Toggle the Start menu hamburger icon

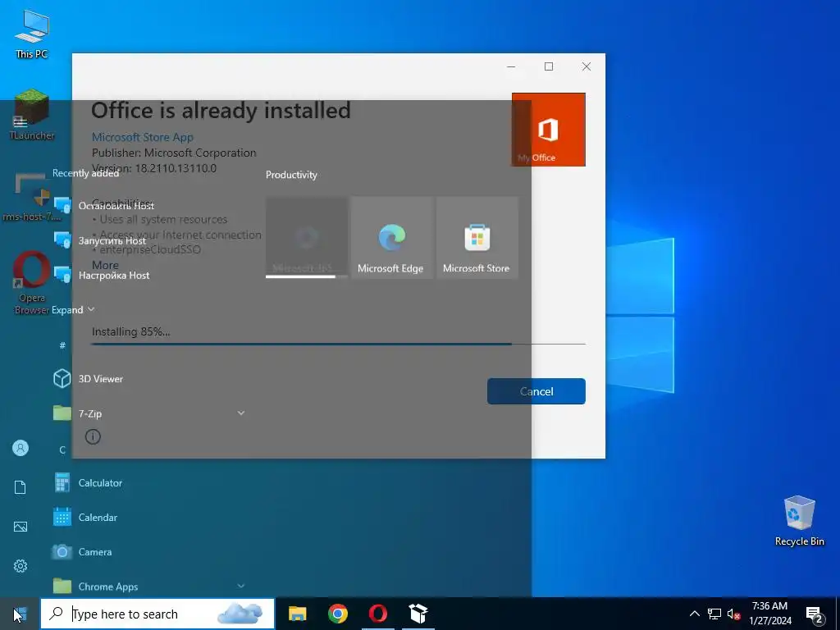point(21,122)
